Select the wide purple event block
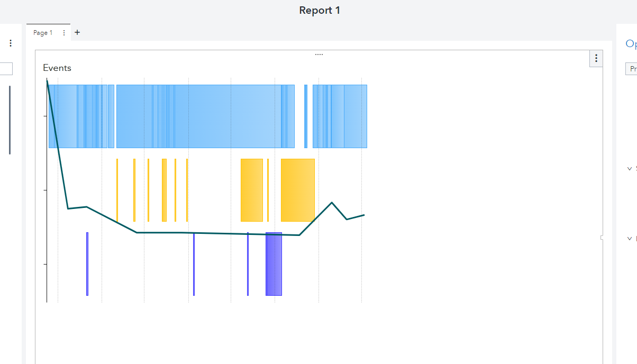 coord(274,263)
